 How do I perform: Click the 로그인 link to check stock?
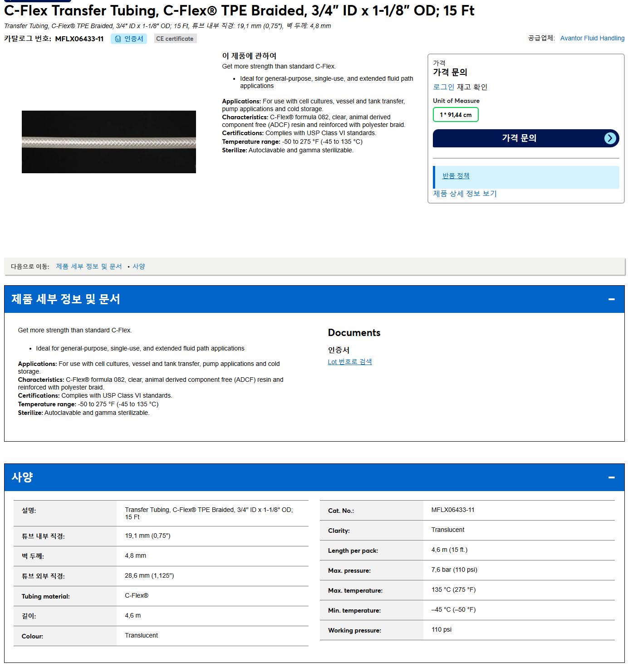point(443,87)
